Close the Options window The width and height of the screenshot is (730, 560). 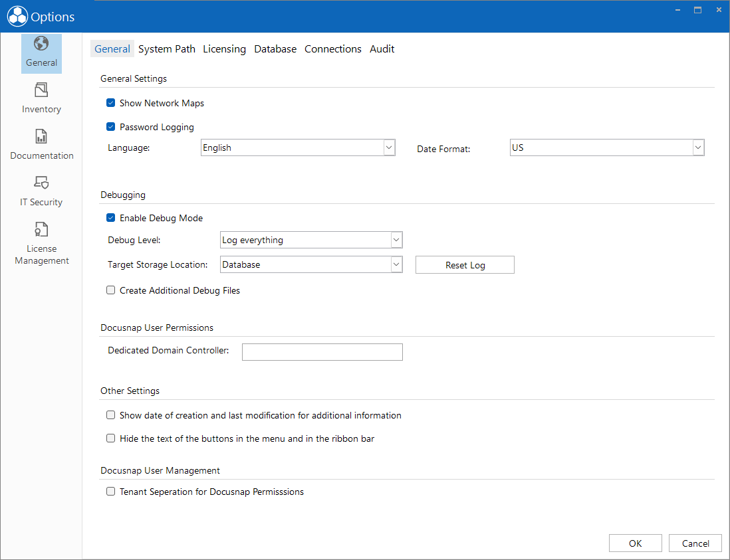point(719,10)
